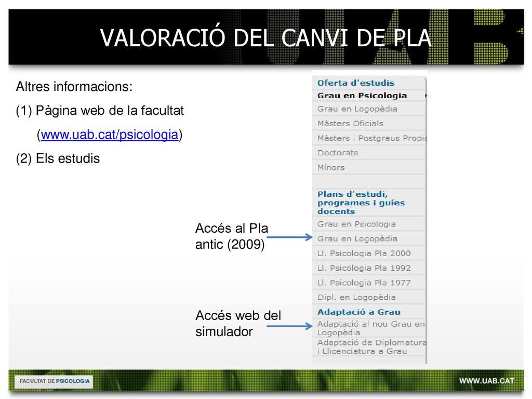
Task: Open Adaptació de Diplomatura i Llicenciatura a Grau
Action: 372,347
